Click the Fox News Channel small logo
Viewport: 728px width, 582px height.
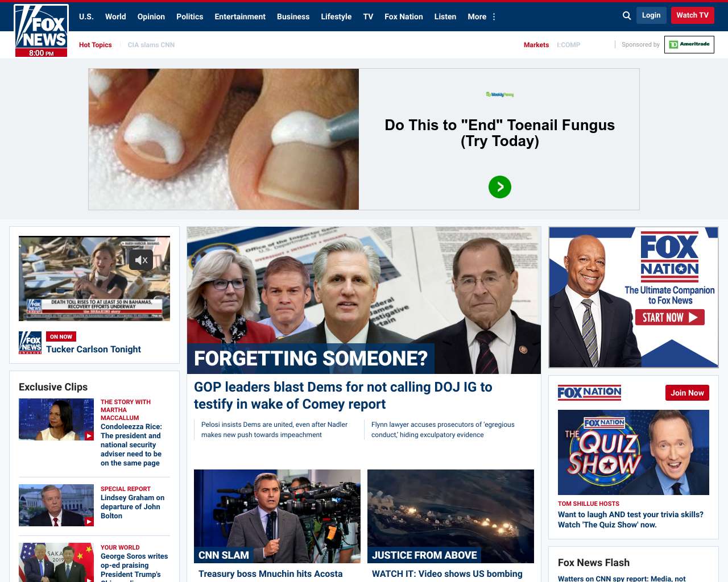(30, 343)
